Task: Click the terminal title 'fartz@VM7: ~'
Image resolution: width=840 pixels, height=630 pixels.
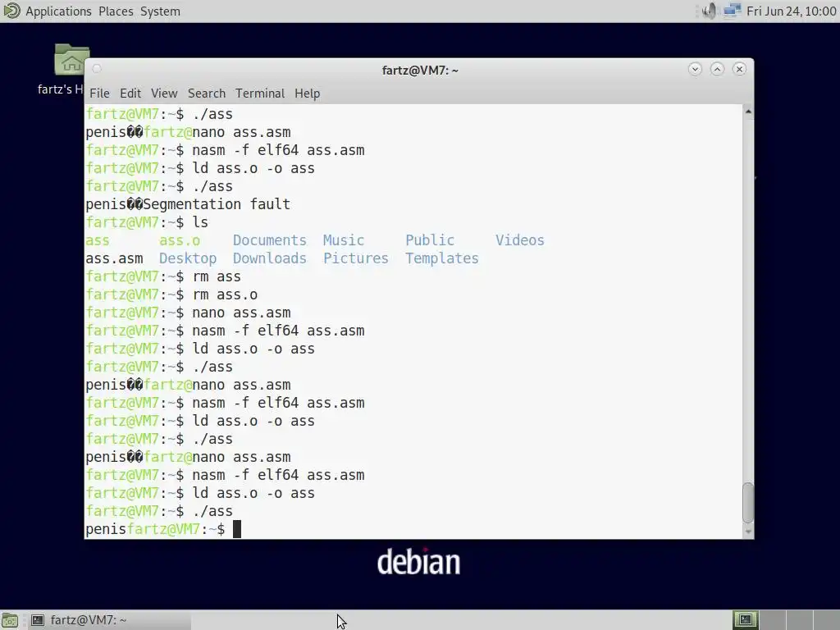Action: click(420, 71)
